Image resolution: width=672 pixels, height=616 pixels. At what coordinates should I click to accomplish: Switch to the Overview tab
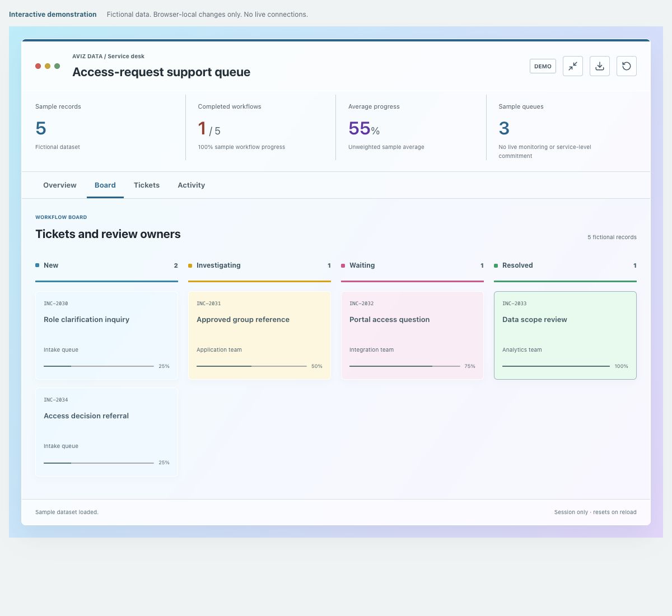[x=60, y=185]
